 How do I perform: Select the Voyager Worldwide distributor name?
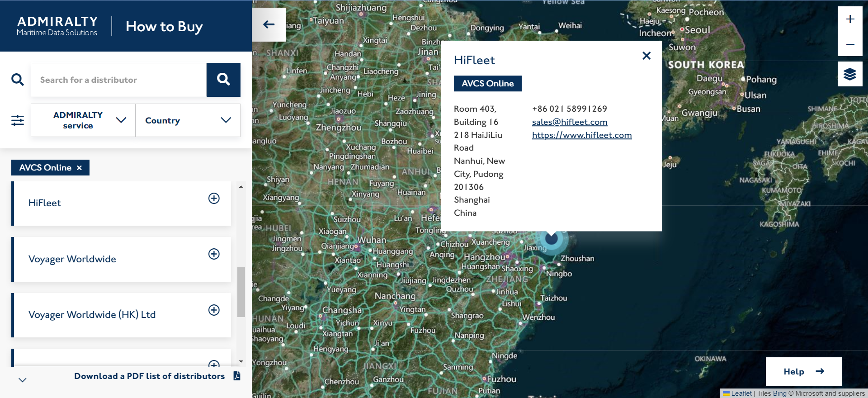pos(72,259)
